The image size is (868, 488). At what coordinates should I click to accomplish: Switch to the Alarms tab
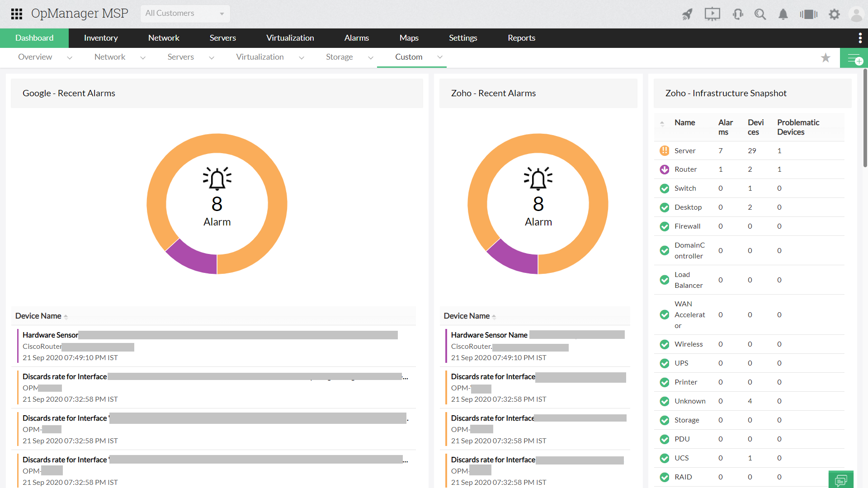tap(357, 38)
